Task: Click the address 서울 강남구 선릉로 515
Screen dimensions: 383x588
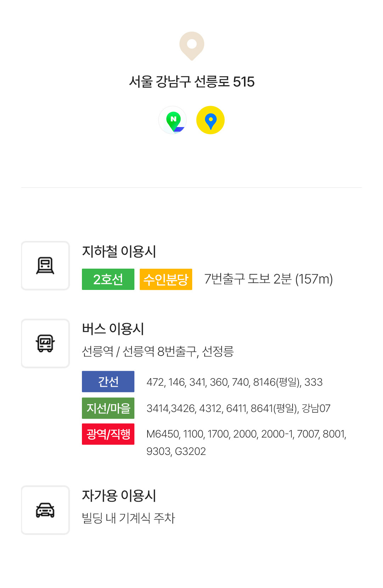Action: pyautogui.click(x=191, y=82)
